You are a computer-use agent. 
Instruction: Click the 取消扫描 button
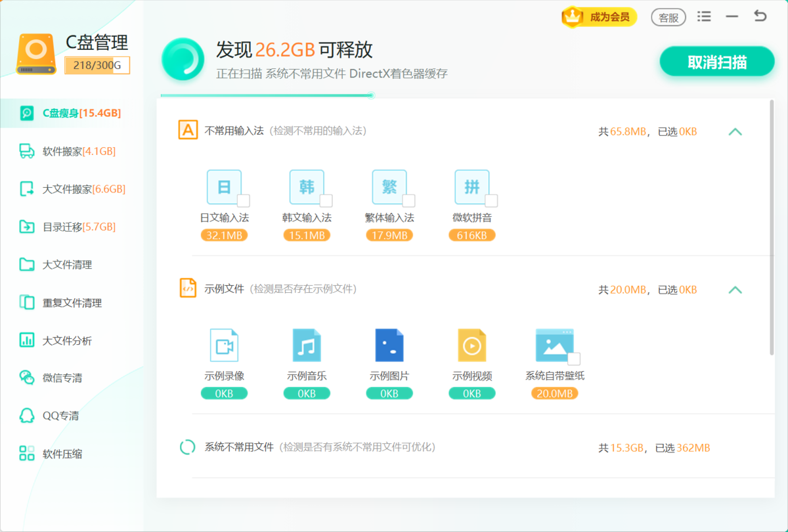point(716,60)
